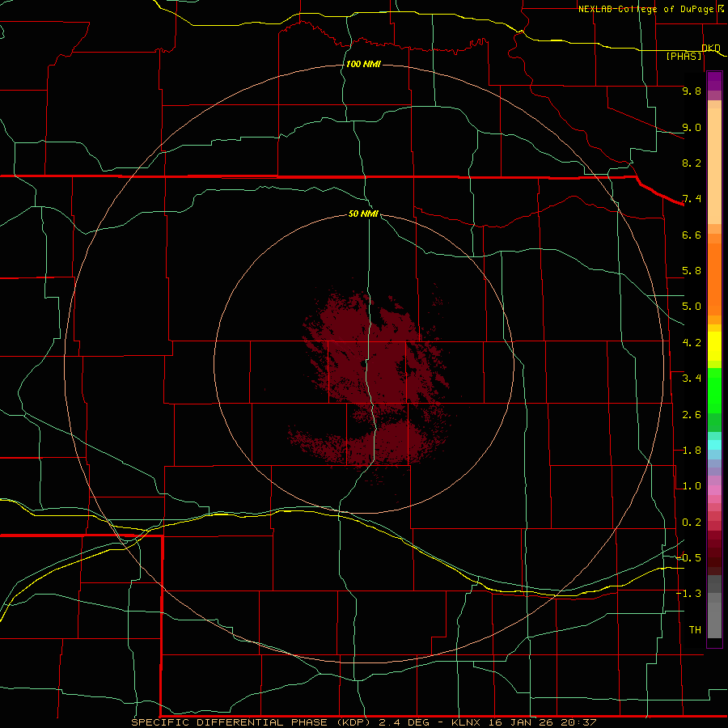This screenshot has width=728, height=728.
Task: Click the 5.0 value on the color scale
Action: 692,307
